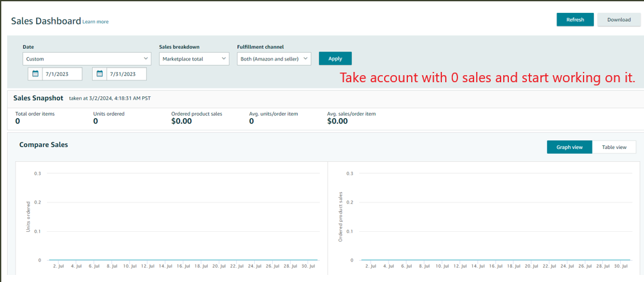Switch to Graph view
644x282 pixels.
click(569, 147)
